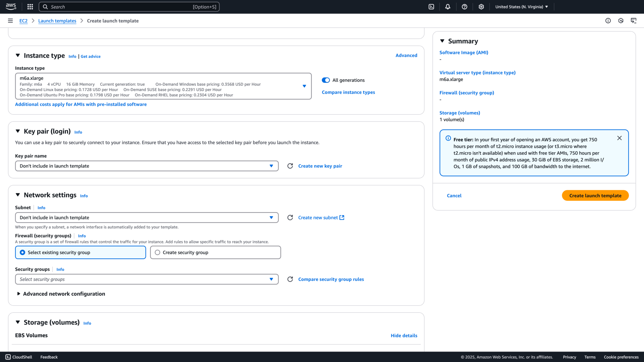Click Virtual server type (instance type) in the Summary
Screen dimensions: 644x362
coord(477,73)
